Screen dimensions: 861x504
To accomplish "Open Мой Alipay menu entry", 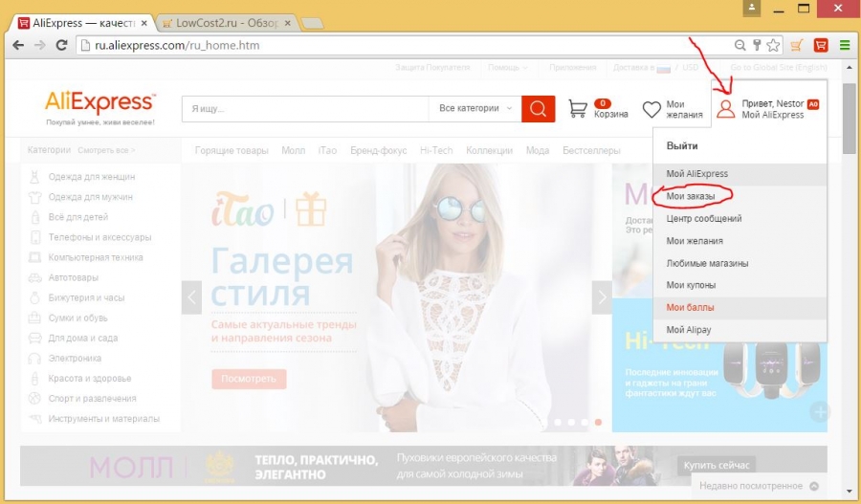I will point(689,330).
